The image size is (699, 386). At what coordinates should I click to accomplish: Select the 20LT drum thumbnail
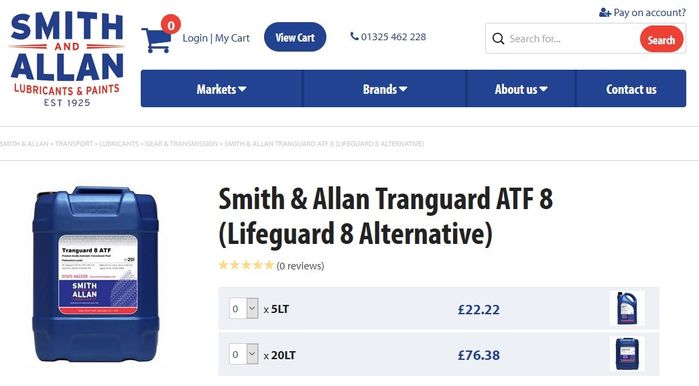pyautogui.click(x=627, y=354)
